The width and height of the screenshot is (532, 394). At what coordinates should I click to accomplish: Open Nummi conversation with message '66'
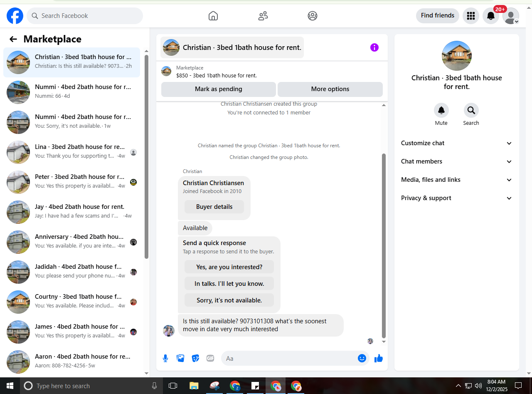[71, 92]
